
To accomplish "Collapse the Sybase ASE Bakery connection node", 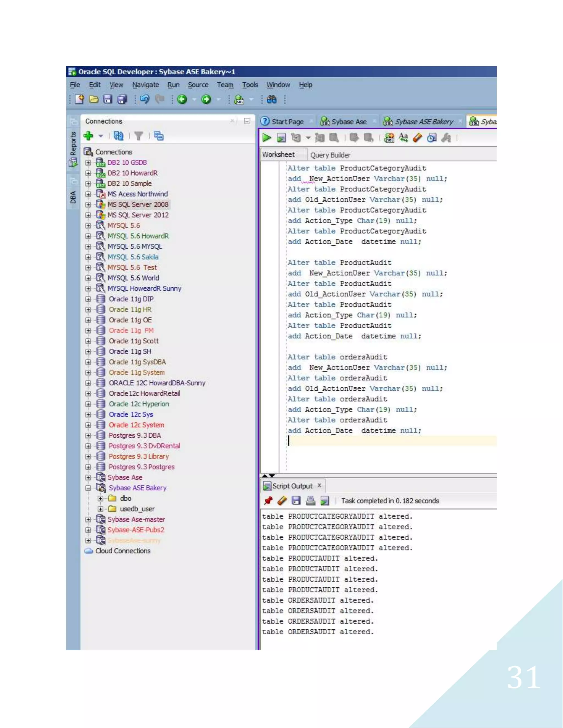I will 88,488.
